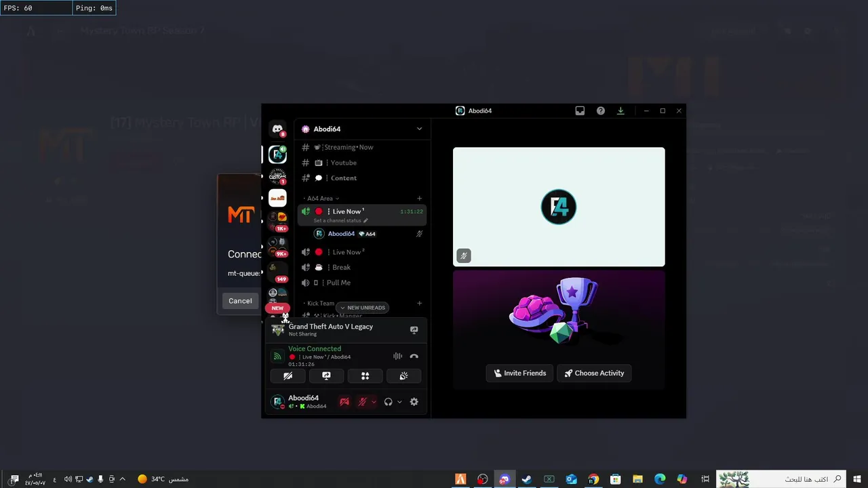Viewport: 868px width, 488px height.
Task: Create channel in Kick Team category
Action: (x=420, y=304)
